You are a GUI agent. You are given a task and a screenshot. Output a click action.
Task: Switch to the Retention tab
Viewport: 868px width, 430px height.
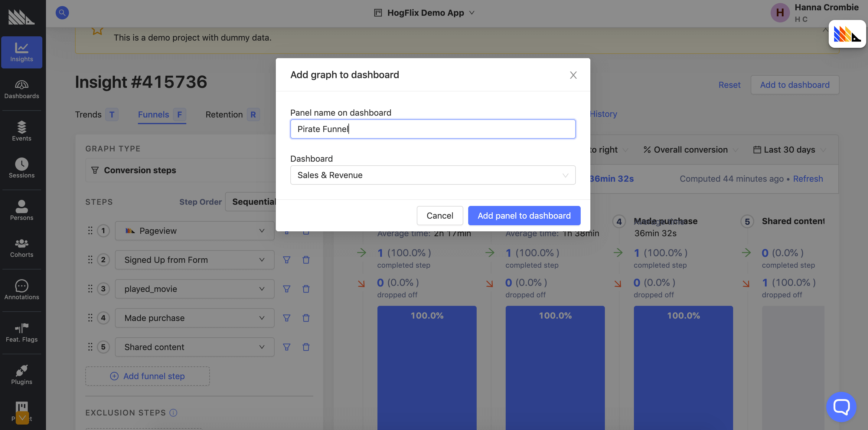(x=224, y=115)
